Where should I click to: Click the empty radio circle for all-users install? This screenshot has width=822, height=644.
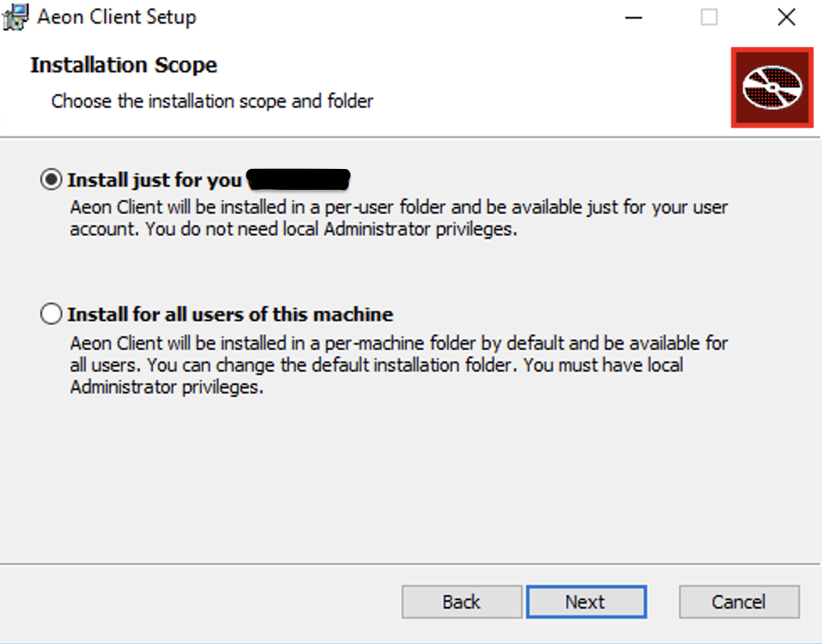click(x=50, y=313)
